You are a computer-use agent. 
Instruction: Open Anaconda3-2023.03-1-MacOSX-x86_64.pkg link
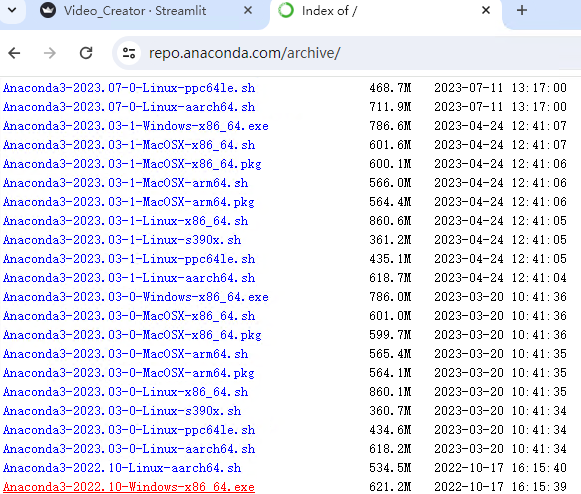click(132, 164)
